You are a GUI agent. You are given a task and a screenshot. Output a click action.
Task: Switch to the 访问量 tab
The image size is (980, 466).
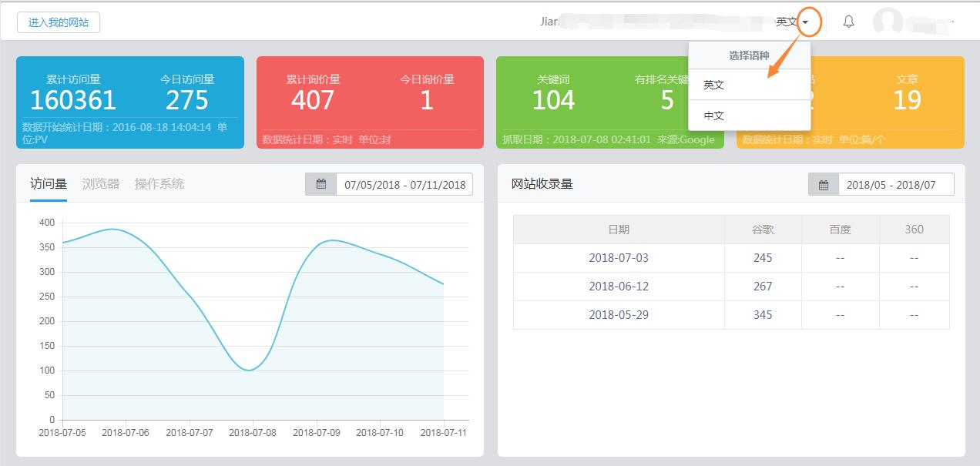tap(49, 184)
